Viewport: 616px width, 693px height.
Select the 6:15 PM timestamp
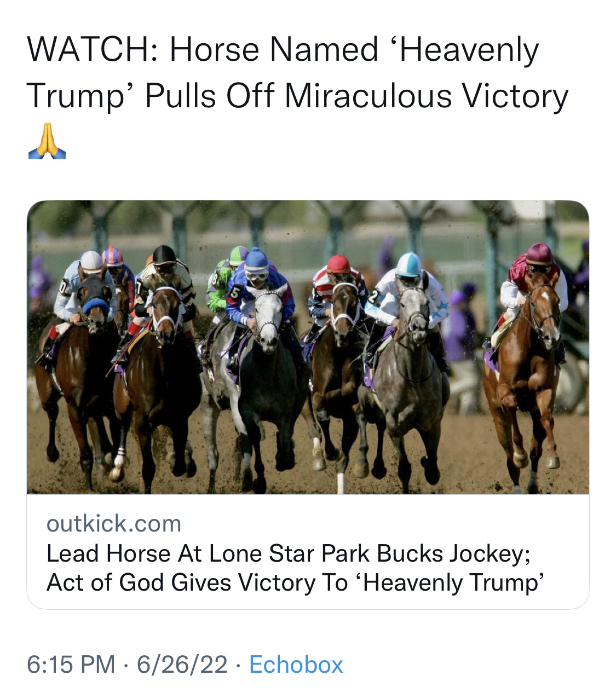[x=71, y=665]
